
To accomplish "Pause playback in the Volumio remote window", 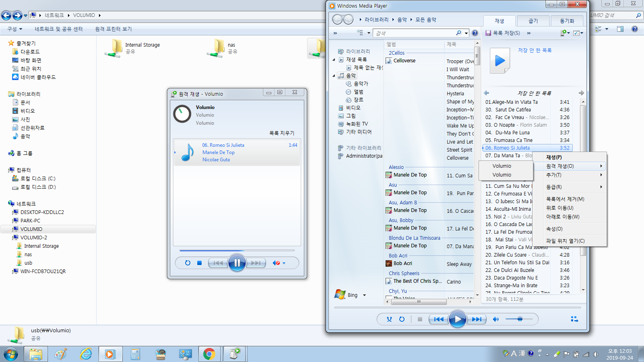I will click(237, 263).
